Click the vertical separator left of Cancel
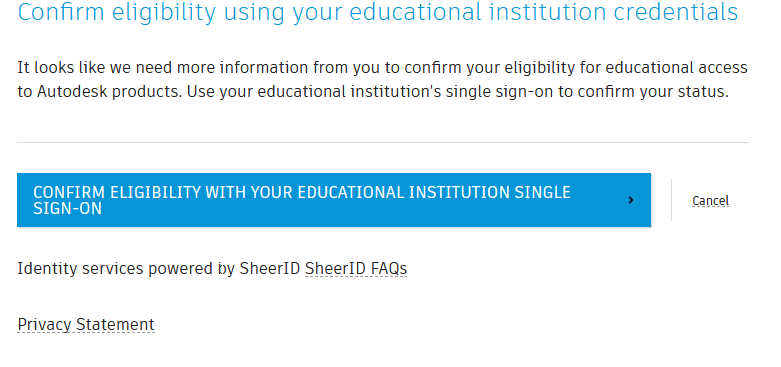This screenshot has height=367, width=781. coord(671,200)
